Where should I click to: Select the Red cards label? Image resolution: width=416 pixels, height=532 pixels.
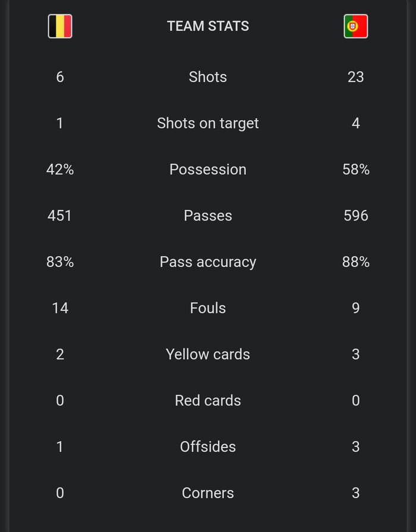click(208, 401)
